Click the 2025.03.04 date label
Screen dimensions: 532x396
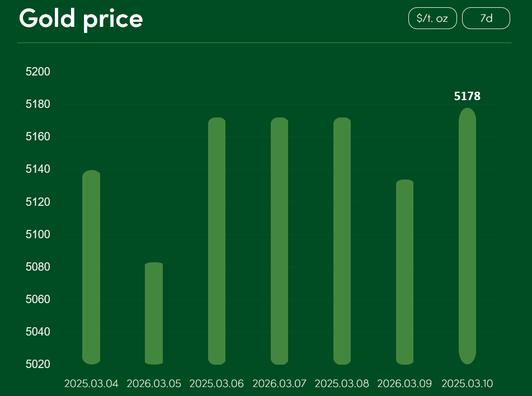tap(91, 384)
